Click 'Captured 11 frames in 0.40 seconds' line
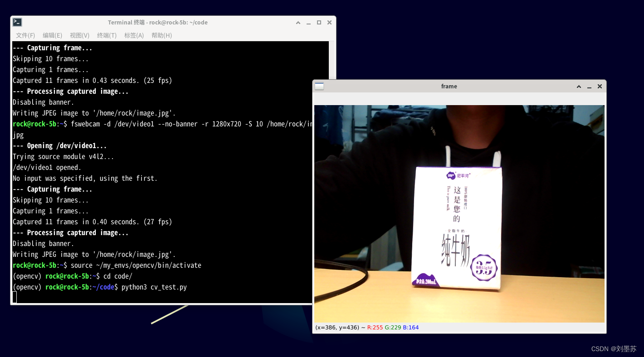Viewport: 644px width, 357px height. (x=93, y=222)
